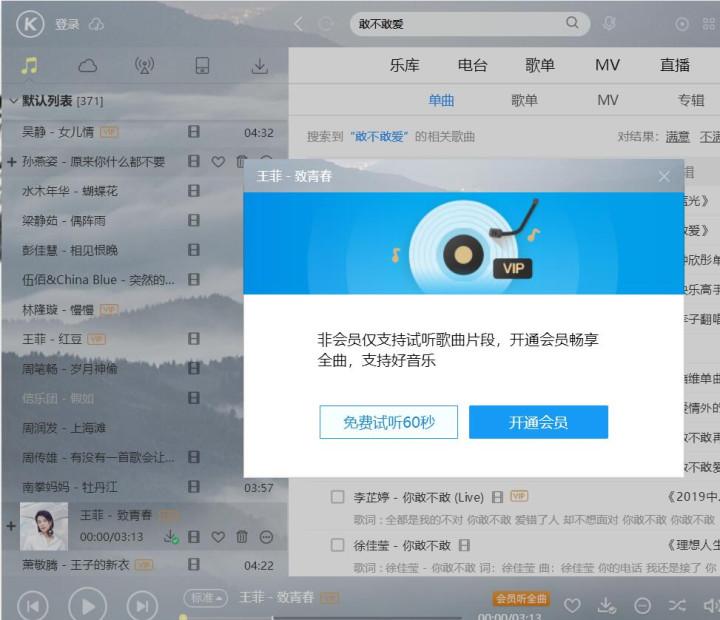Click MV icon on 梁静茹 - 偶阵雨 row

[194, 220]
